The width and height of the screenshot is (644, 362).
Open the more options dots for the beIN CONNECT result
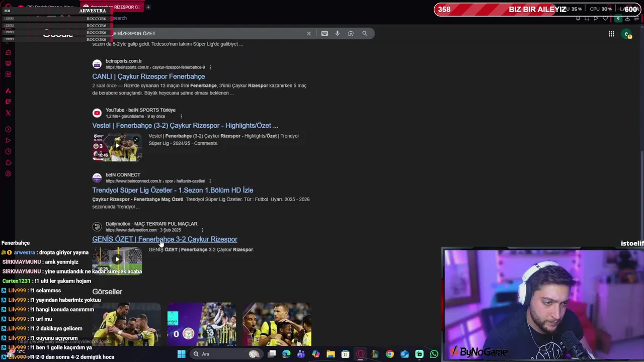point(210,181)
